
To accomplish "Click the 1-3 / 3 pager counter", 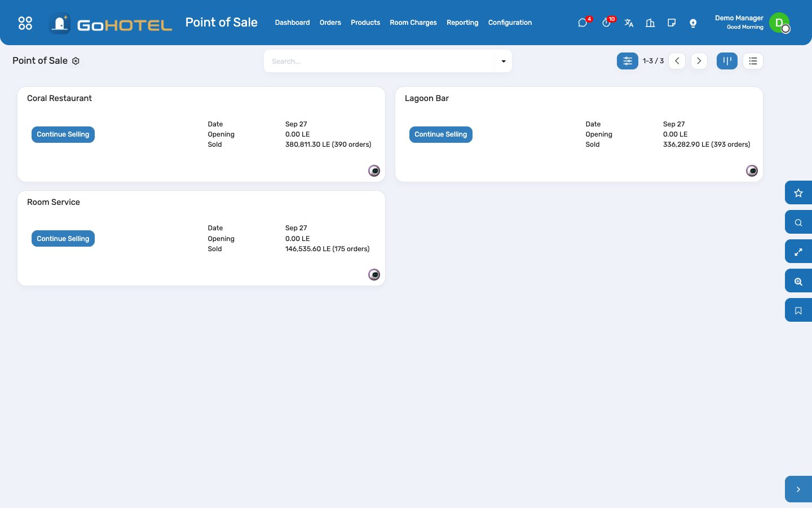I will click(x=653, y=61).
